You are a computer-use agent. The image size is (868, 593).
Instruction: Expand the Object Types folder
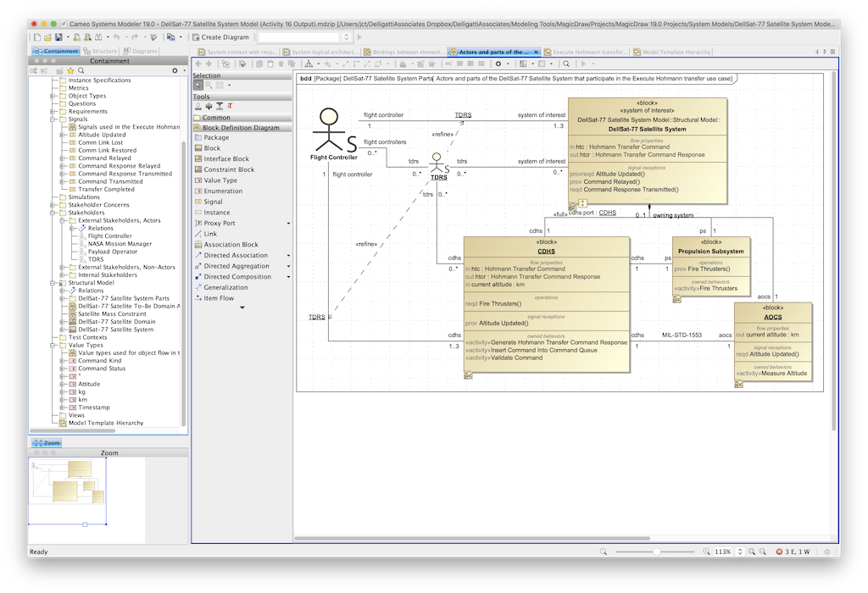[x=53, y=96]
